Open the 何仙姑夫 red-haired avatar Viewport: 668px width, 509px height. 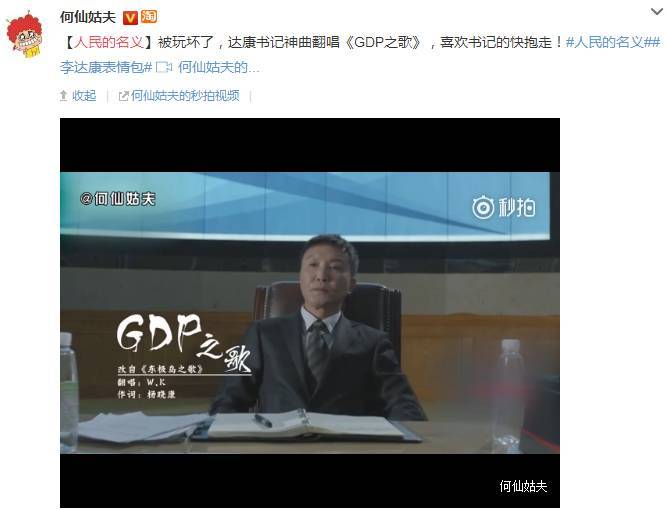[x=25, y=34]
